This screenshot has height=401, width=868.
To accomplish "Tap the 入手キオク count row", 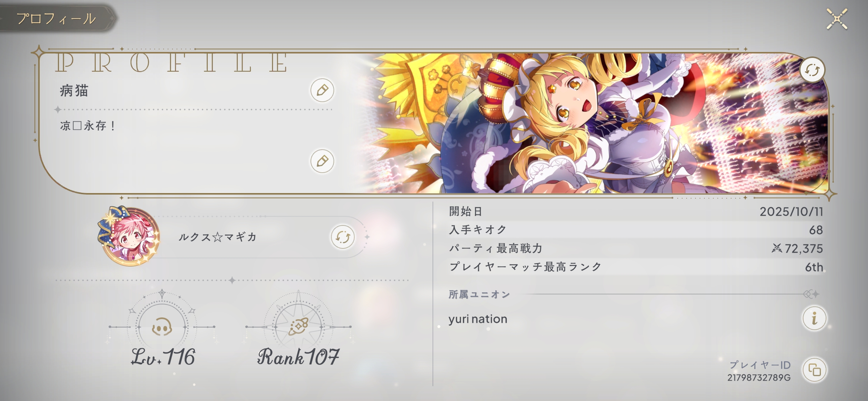I will tap(636, 230).
